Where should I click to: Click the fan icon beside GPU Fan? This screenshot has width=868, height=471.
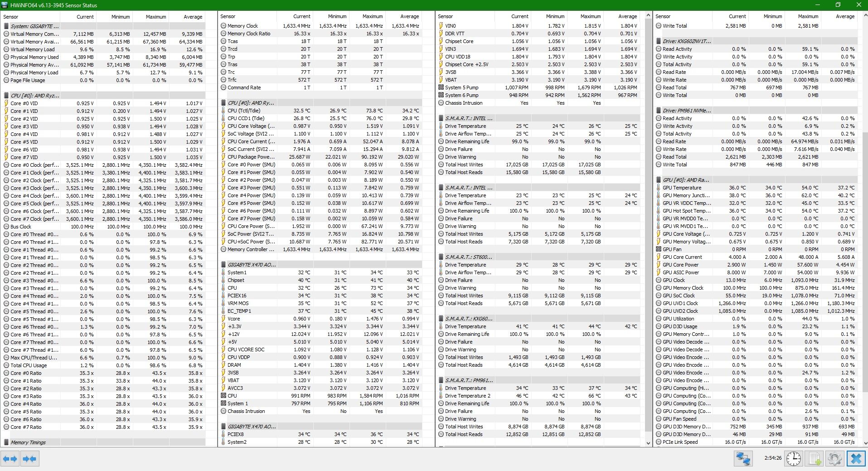(x=659, y=249)
